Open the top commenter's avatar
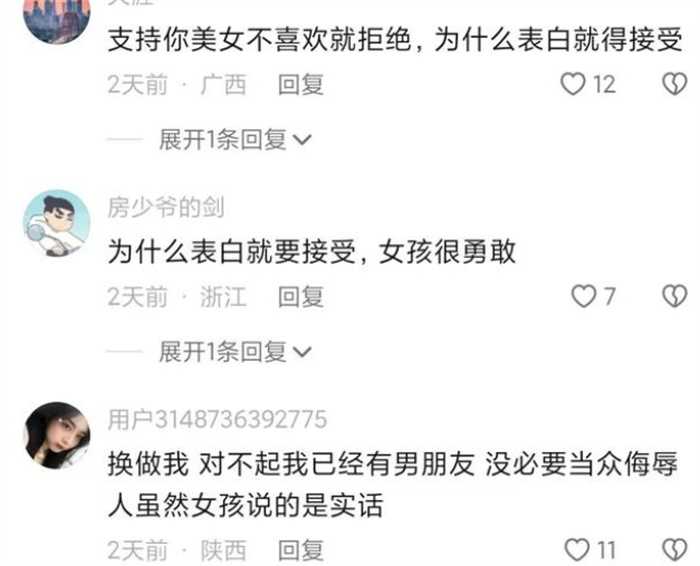700x566 pixels. [x=57, y=18]
